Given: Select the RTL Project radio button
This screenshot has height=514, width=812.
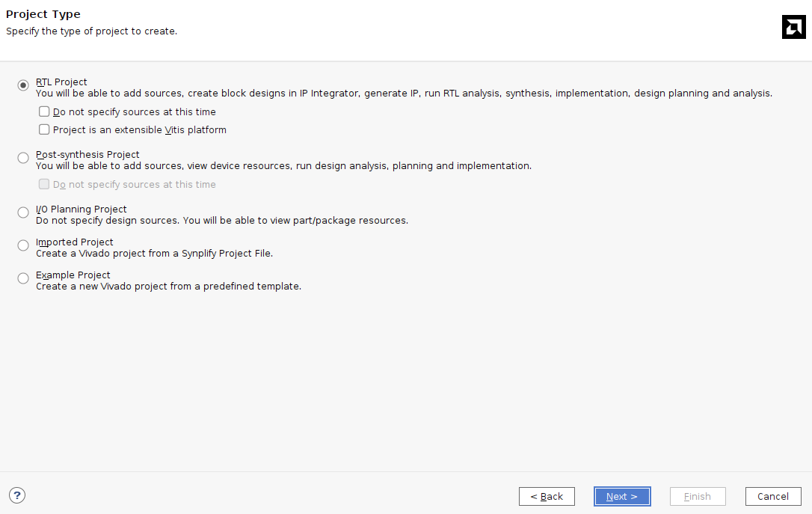Looking at the screenshot, I should [23, 85].
